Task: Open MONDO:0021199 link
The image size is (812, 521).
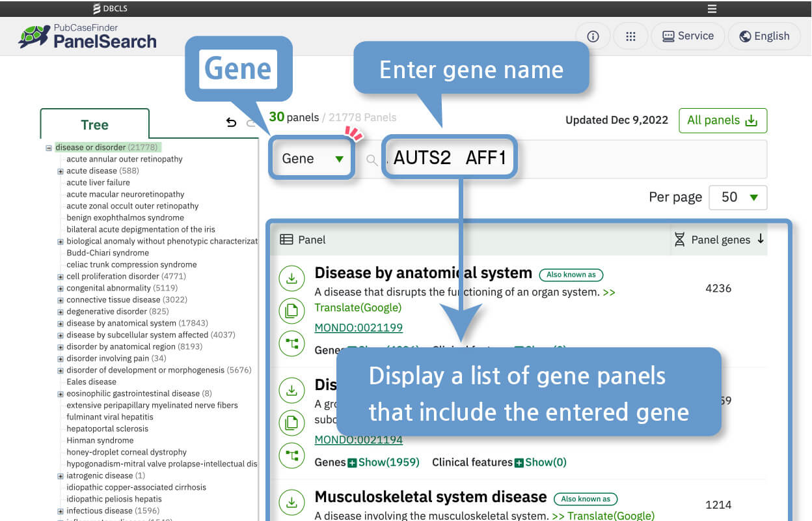Action: pyautogui.click(x=359, y=328)
